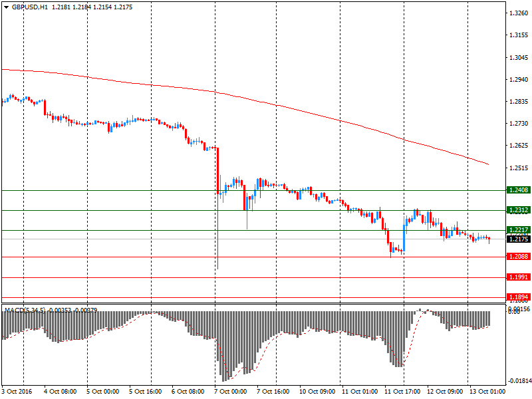Click the 1.2730 price scale value
The height and width of the screenshot is (399, 532).
(519, 124)
